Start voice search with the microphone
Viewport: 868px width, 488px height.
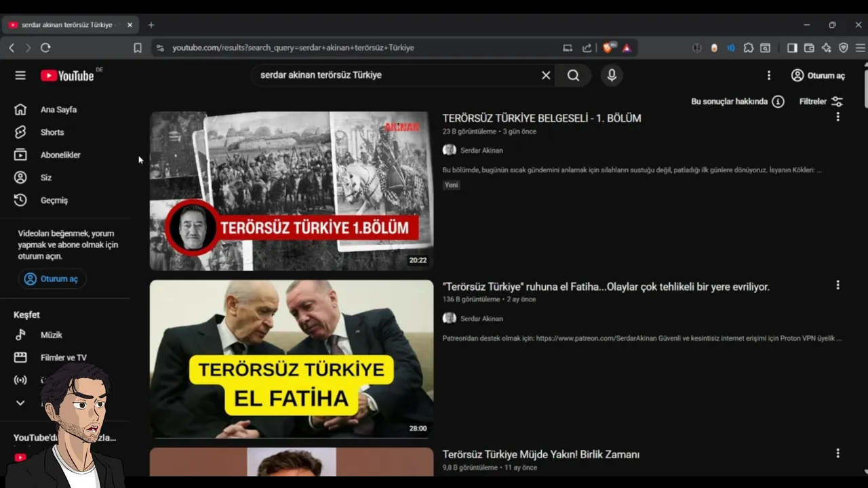point(612,75)
